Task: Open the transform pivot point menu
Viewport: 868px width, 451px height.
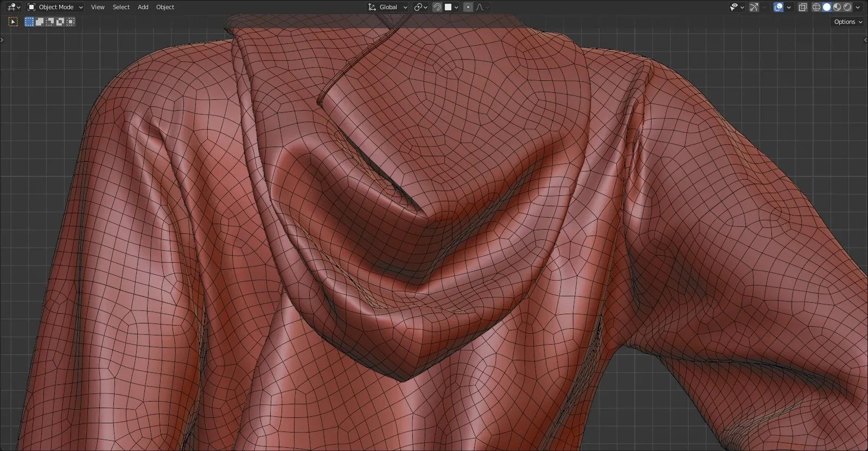Action: pos(421,7)
